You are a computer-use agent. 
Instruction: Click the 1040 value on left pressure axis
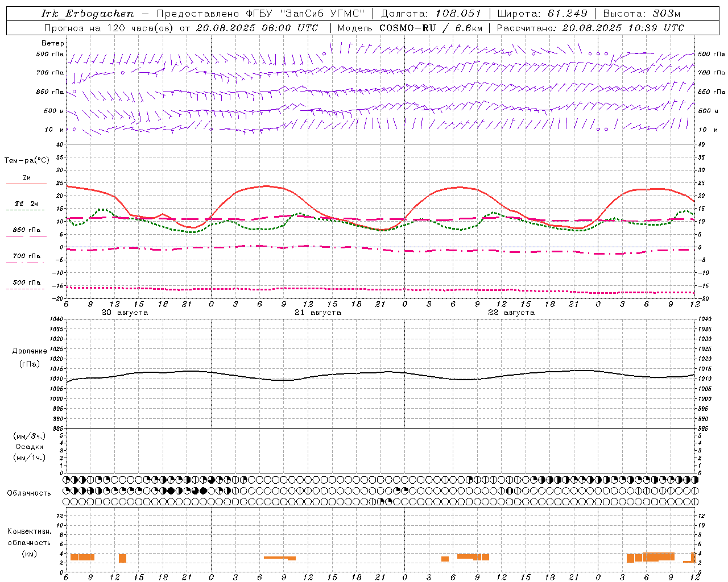tap(56, 319)
